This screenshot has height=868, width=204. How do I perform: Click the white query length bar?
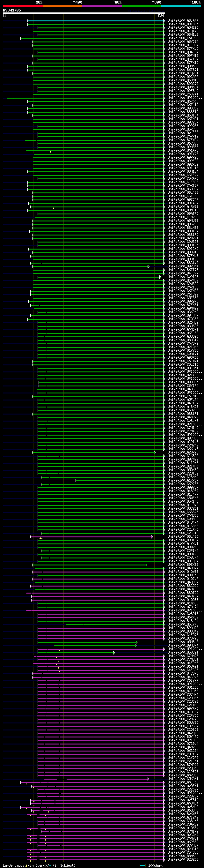click(84, 13)
